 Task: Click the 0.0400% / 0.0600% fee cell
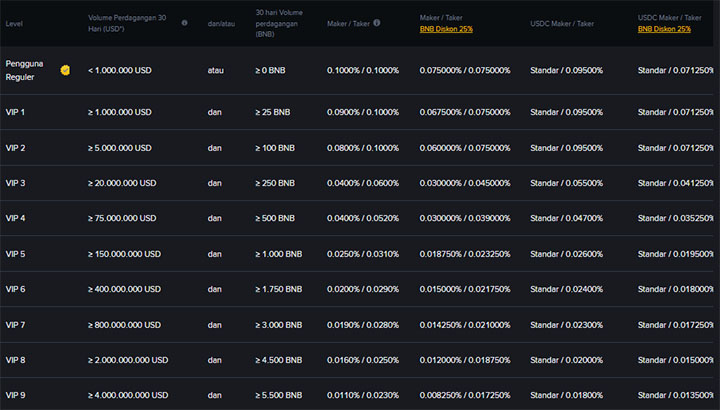[x=363, y=183]
